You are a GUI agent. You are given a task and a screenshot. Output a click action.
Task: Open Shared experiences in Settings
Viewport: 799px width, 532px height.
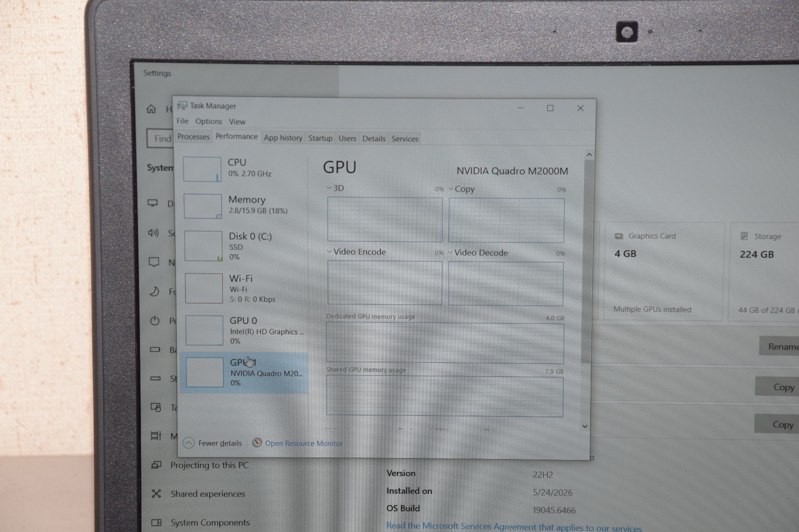coord(208,494)
